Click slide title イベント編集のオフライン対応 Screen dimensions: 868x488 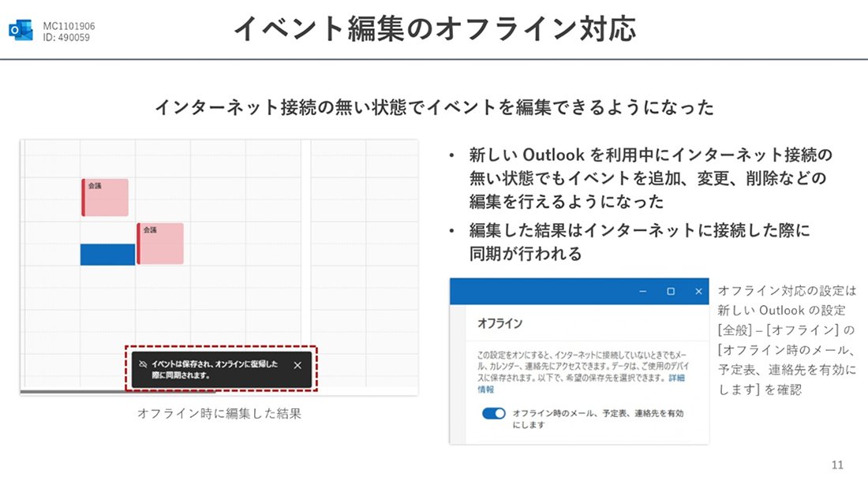[435, 28]
